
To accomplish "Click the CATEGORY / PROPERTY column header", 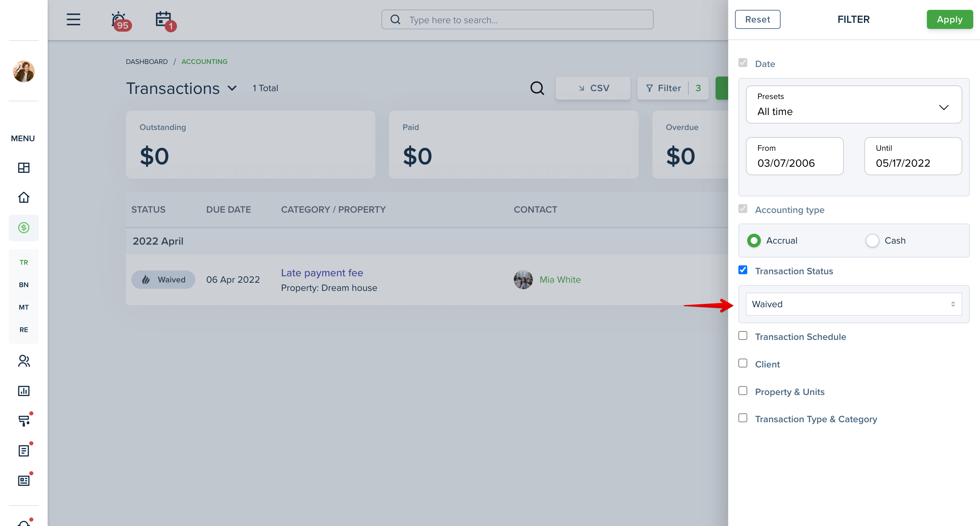I will (333, 210).
